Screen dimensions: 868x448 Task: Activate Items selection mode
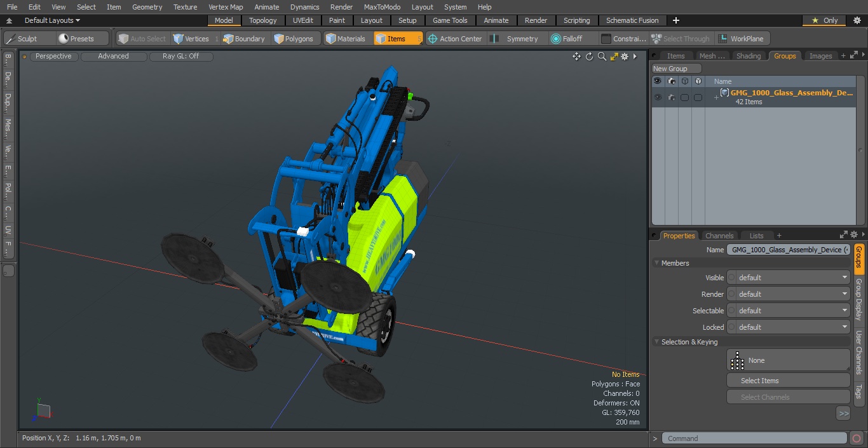(398, 39)
